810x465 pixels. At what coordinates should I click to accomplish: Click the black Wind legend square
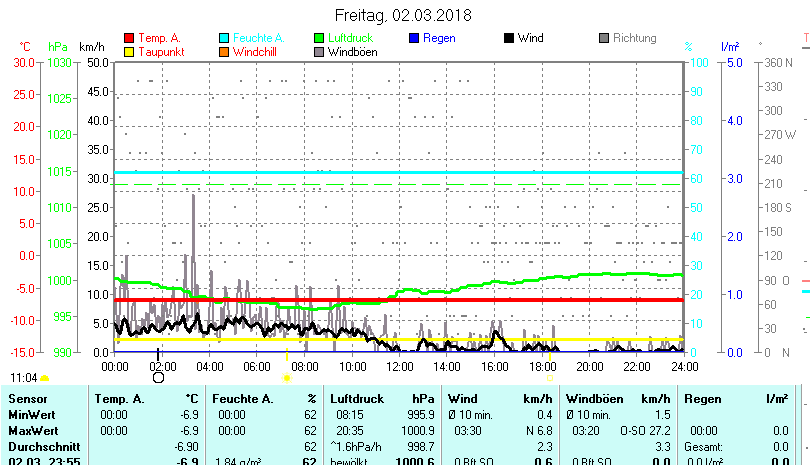(509, 38)
